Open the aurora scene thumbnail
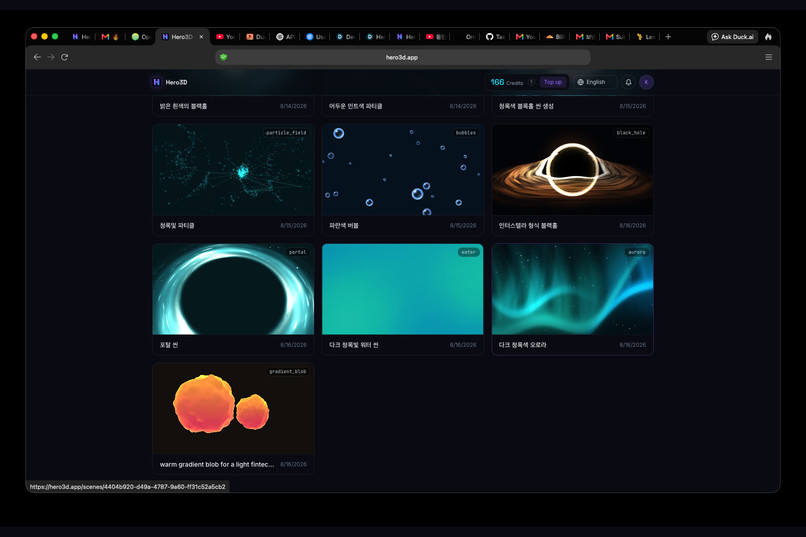 pos(572,289)
